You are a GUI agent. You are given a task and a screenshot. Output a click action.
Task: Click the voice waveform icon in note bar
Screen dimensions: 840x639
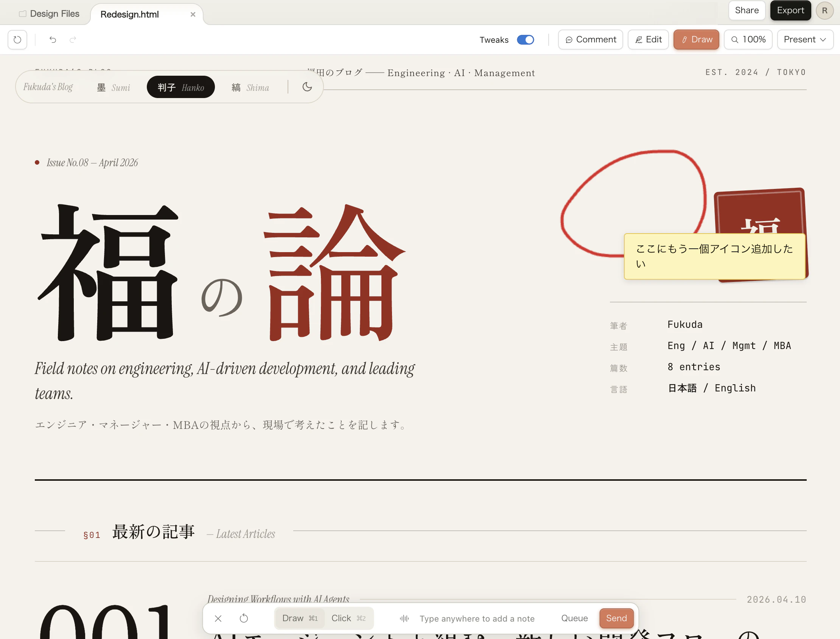[x=404, y=618]
